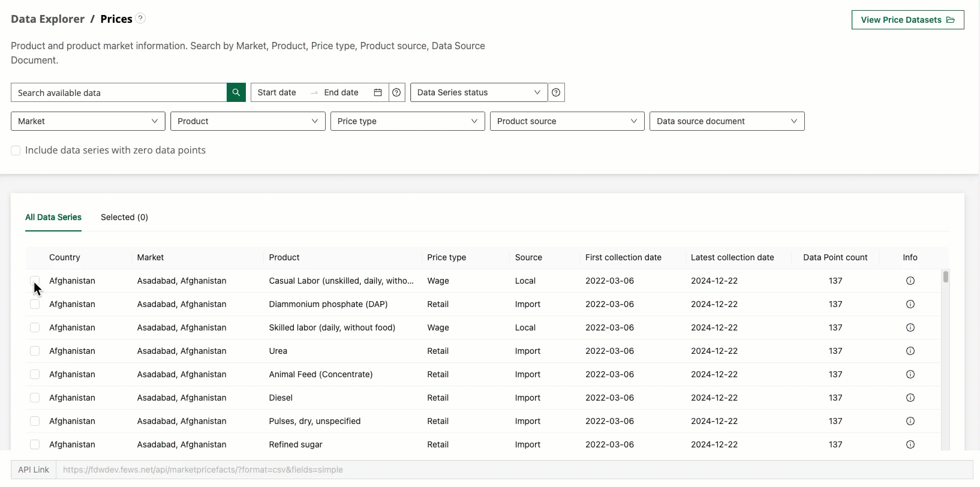Click help icon next to date range
This screenshot has width=980, height=487.
(396, 92)
